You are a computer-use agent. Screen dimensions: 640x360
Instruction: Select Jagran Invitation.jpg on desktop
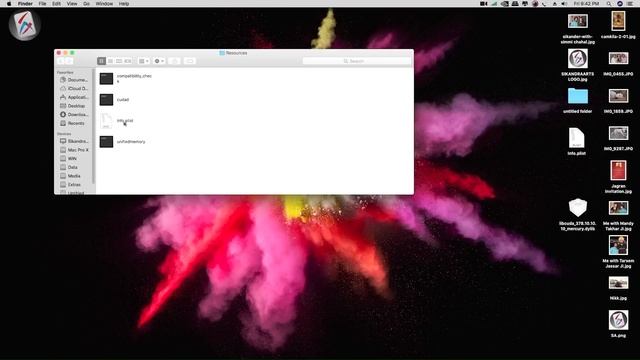[x=618, y=171]
